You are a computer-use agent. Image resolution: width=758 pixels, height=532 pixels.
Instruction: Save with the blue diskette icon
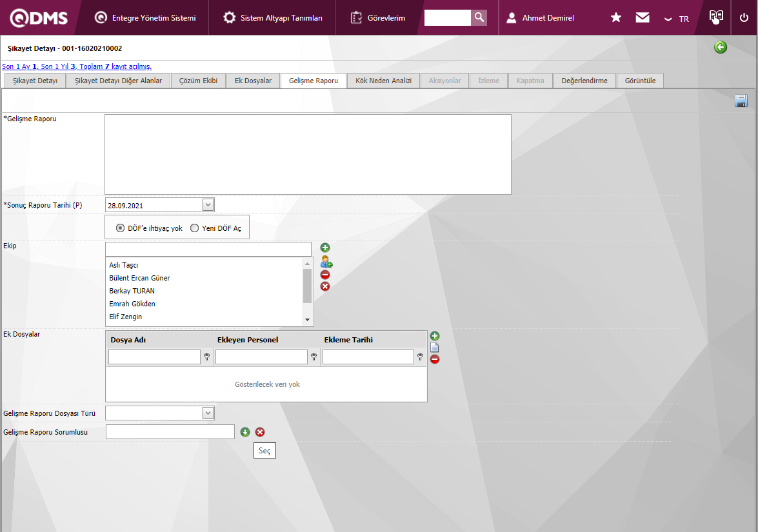[741, 101]
